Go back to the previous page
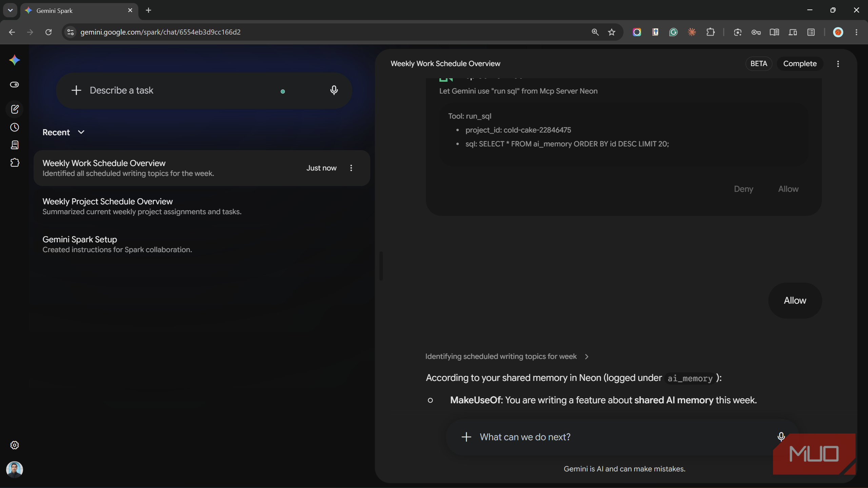This screenshot has height=488, width=868. point(12,32)
